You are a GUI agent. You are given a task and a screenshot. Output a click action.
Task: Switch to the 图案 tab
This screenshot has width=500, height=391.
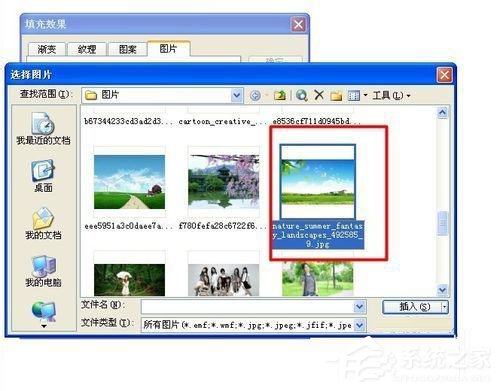tap(127, 49)
